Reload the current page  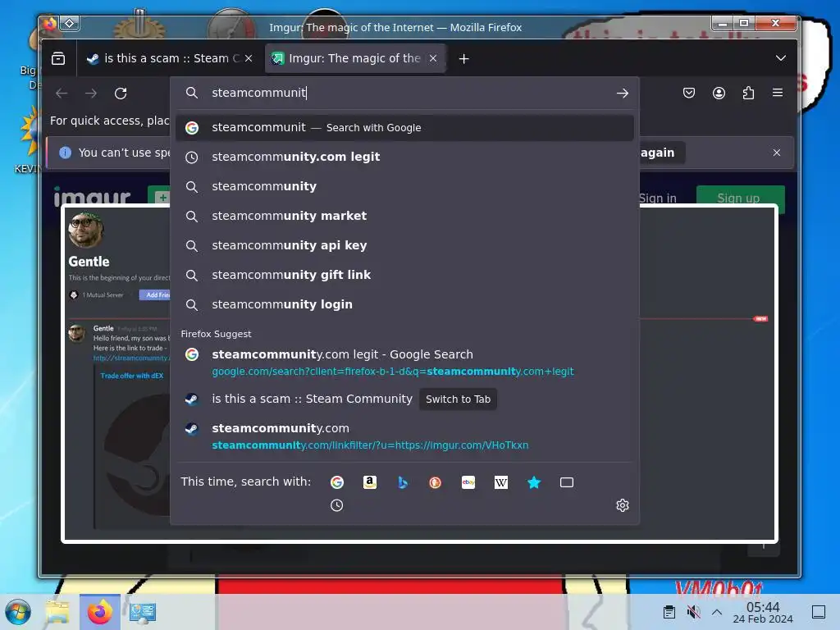(121, 94)
